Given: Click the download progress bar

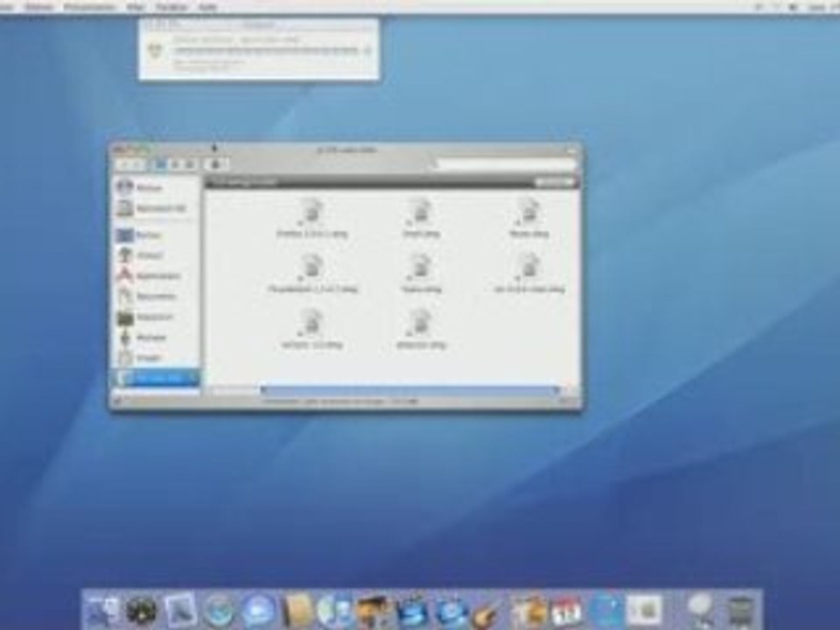Looking at the screenshot, I should tap(266, 51).
